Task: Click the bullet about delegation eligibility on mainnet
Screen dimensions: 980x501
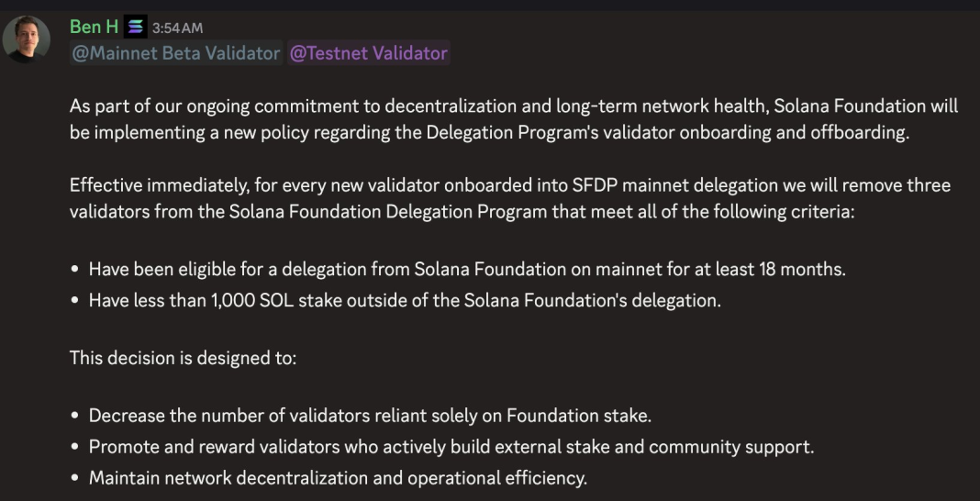Action: coord(467,270)
